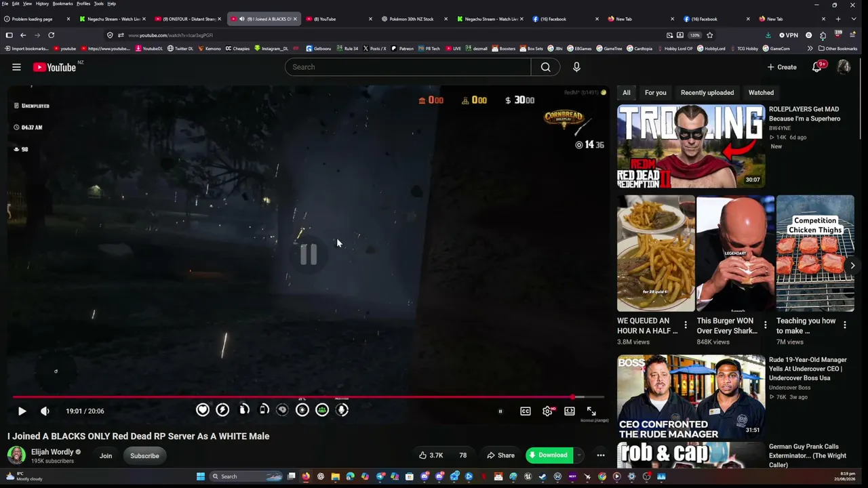Open Elijah Wordly's channel avatar
The width and height of the screenshot is (868, 488).
tap(16, 455)
